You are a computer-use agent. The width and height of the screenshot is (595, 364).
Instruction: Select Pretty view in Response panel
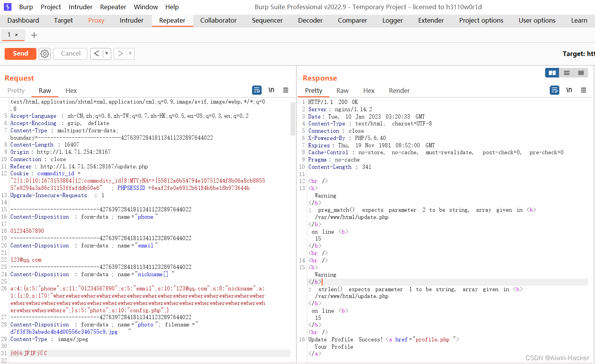pyautogui.click(x=313, y=91)
